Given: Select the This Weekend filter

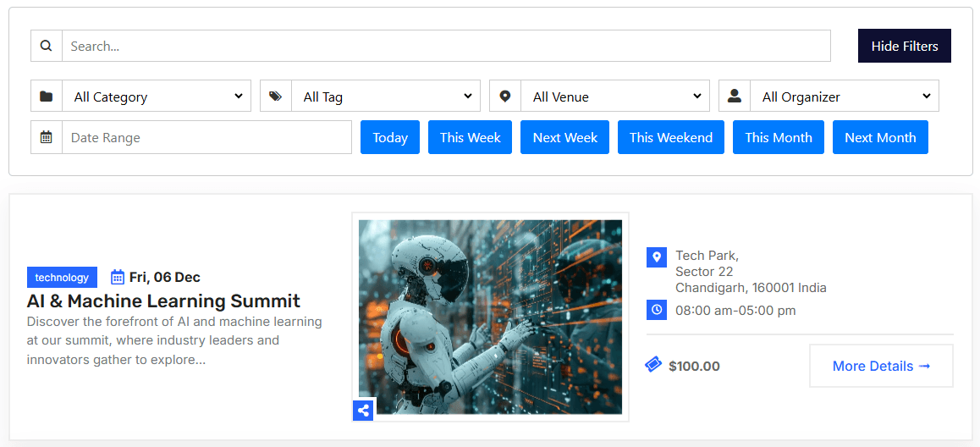Looking at the screenshot, I should pos(670,137).
